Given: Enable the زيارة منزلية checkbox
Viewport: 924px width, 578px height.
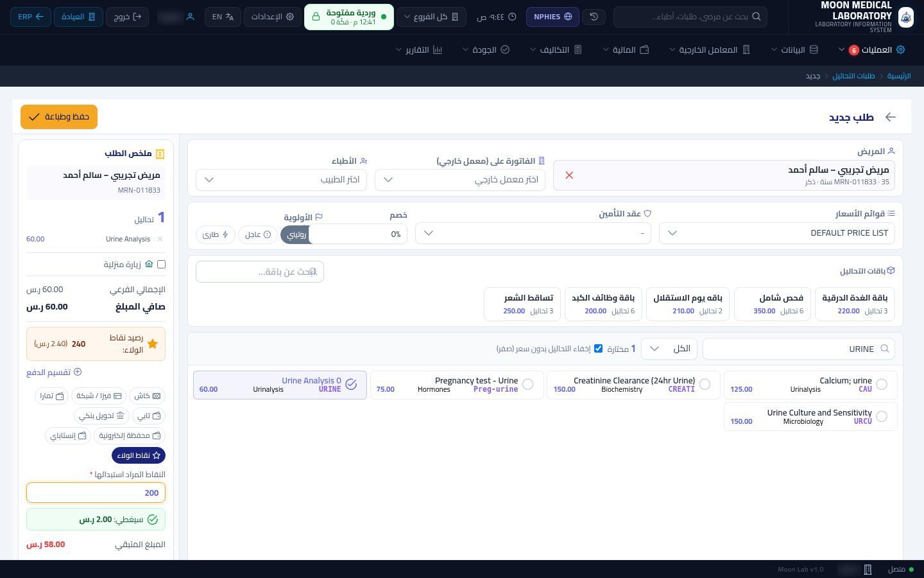Looking at the screenshot, I should pos(161,264).
